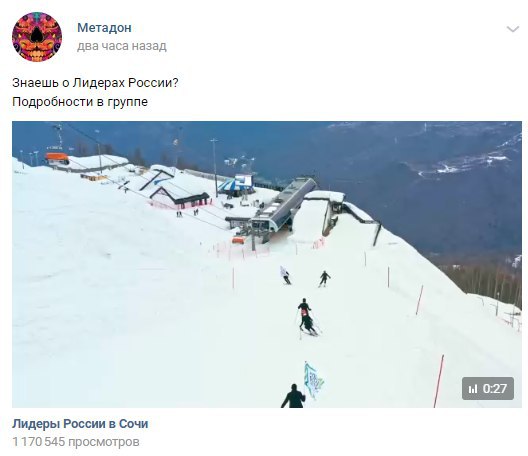Image resolution: width=528 pixels, height=456 pixels.
Task: Click the 0:27 video duration badge
Action: [488, 389]
